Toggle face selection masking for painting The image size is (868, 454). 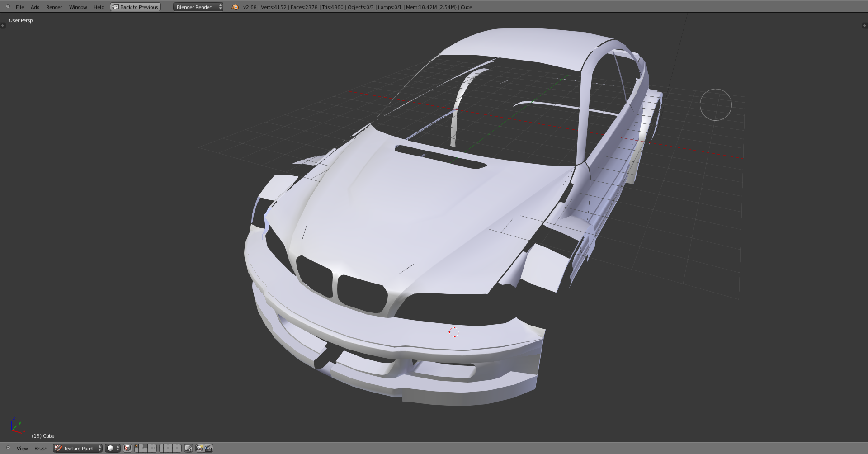click(x=127, y=448)
